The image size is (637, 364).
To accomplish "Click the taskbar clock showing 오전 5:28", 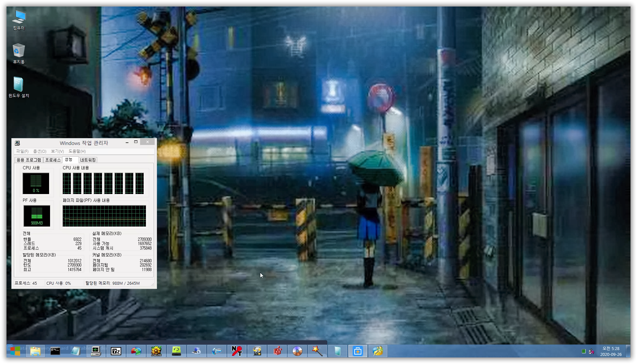I will click(611, 348).
